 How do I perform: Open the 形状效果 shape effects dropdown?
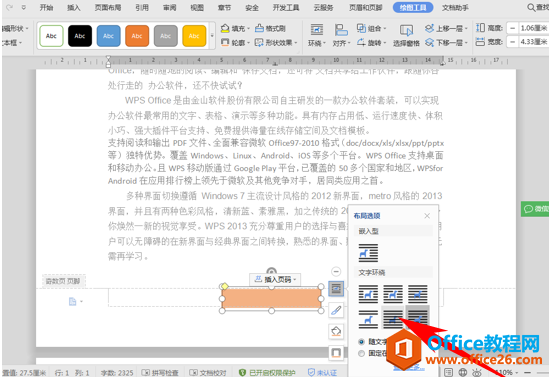point(276,43)
